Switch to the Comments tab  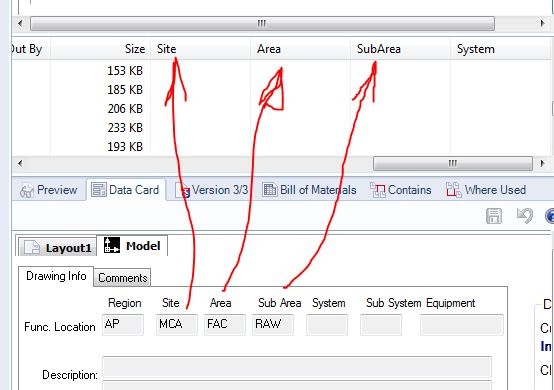click(122, 278)
